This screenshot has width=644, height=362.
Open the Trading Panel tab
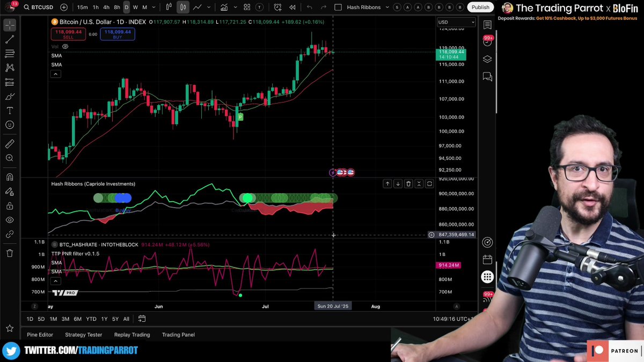click(x=179, y=335)
